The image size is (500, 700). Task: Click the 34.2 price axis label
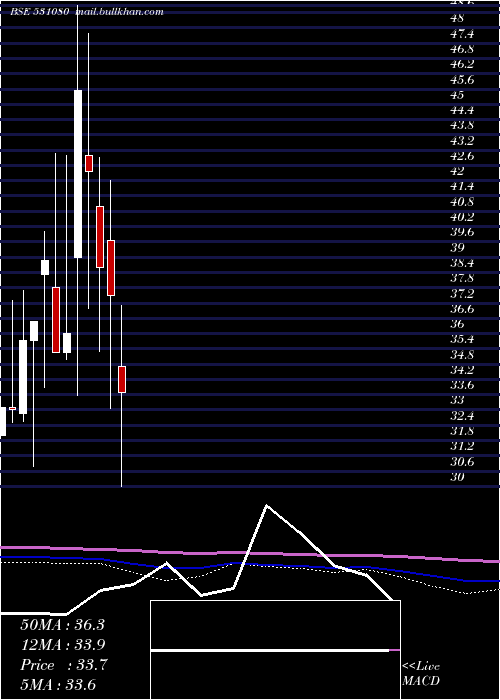pos(462,370)
